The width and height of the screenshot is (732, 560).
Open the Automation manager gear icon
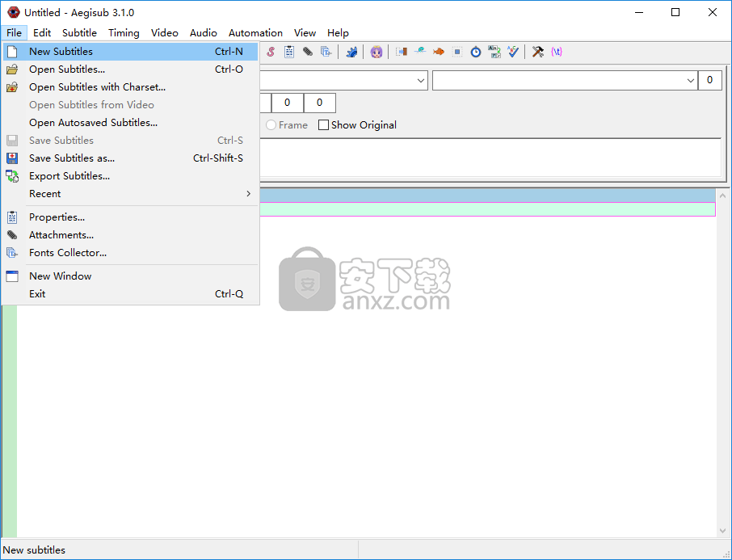tap(351, 52)
